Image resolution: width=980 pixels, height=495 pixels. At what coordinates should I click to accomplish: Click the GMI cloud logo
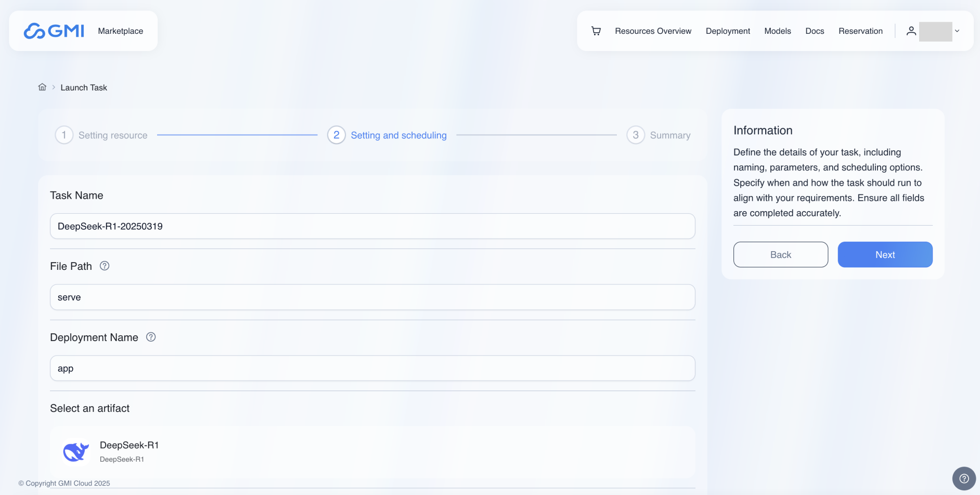click(x=54, y=31)
